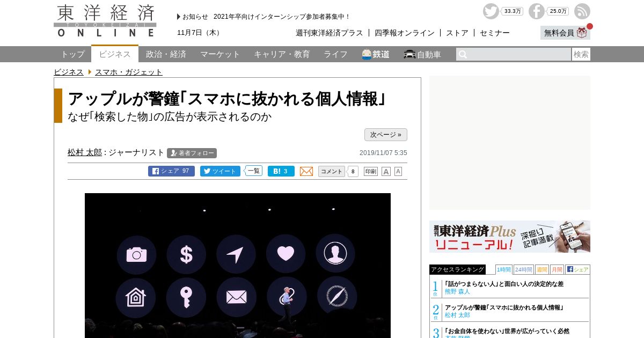This screenshot has height=338, width=644.
Task: Open the トップ navigation tab
Action: tap(72, 54)
